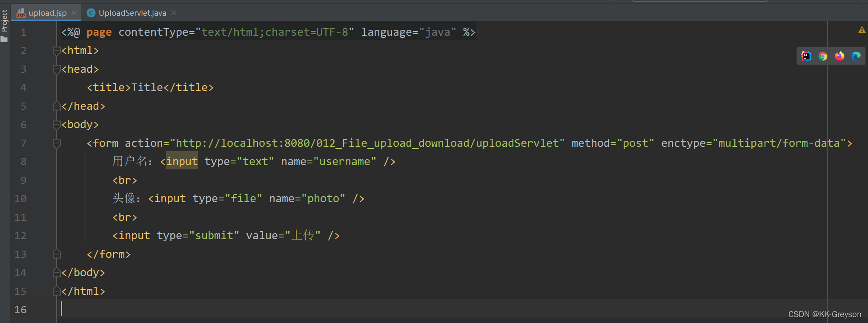Click the value="上传" attribute text
The width and height of the screenshot is (868, 323).
pyautogui.click(x=284, y=236)
